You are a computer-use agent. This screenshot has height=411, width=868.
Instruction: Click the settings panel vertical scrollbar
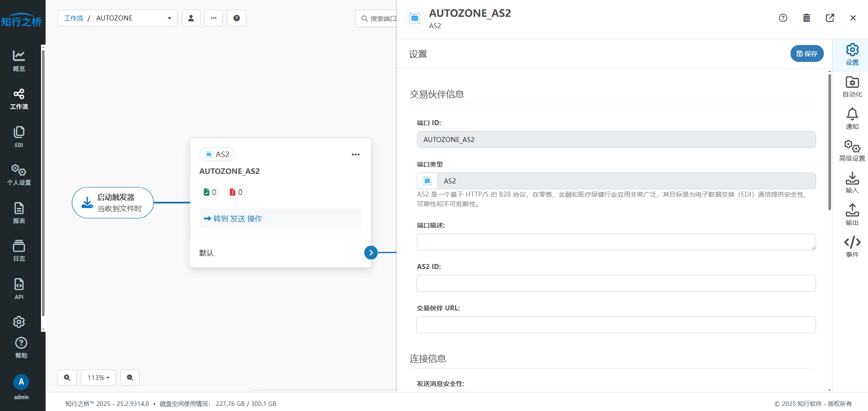[829, 142]
